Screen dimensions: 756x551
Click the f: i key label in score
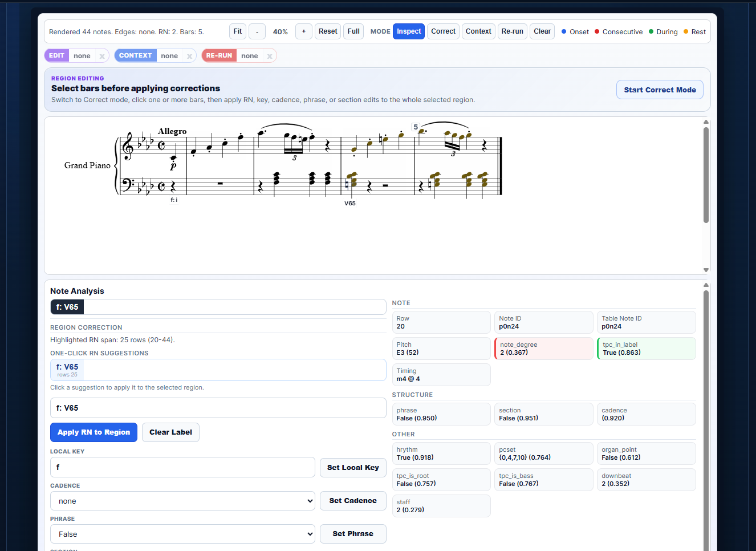[x=174, y=200]
